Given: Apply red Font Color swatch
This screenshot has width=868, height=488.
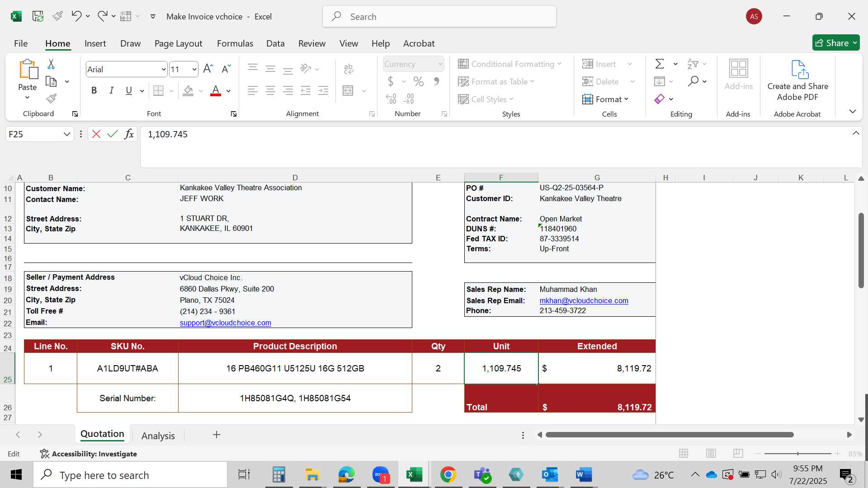Looking at the screenshot, I should (216, 90).
